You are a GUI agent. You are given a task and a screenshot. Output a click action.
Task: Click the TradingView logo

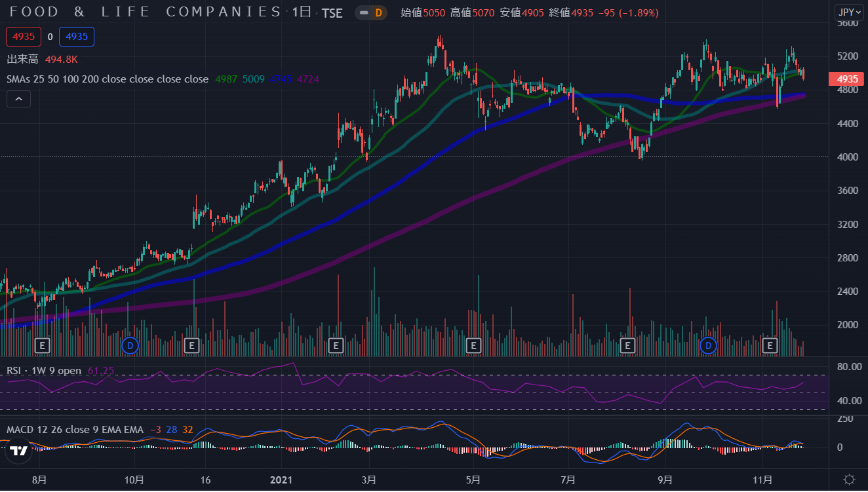pos(18,451)
